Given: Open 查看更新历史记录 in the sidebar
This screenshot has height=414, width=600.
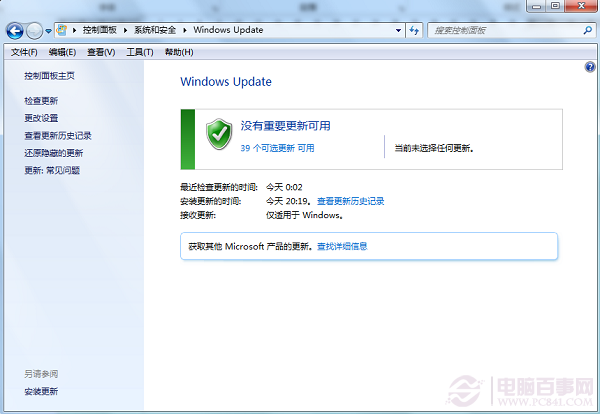Looking at the screenshot, I should click(58, 135).
